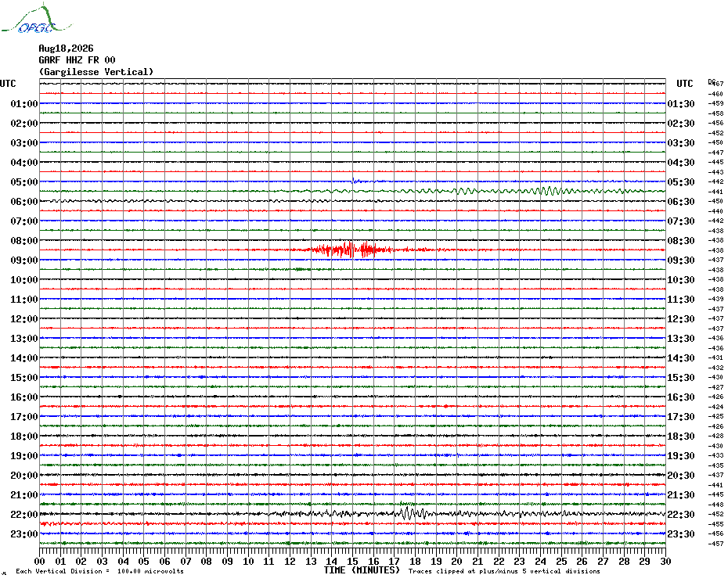Click the 10:00 hour label
The width and height of the screenshot is (728, 582).
[24, 279]
